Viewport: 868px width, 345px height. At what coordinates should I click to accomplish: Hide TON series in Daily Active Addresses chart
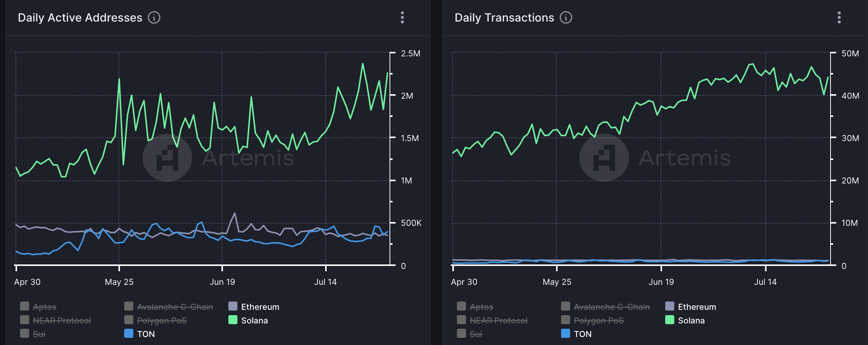click(145, 334)
